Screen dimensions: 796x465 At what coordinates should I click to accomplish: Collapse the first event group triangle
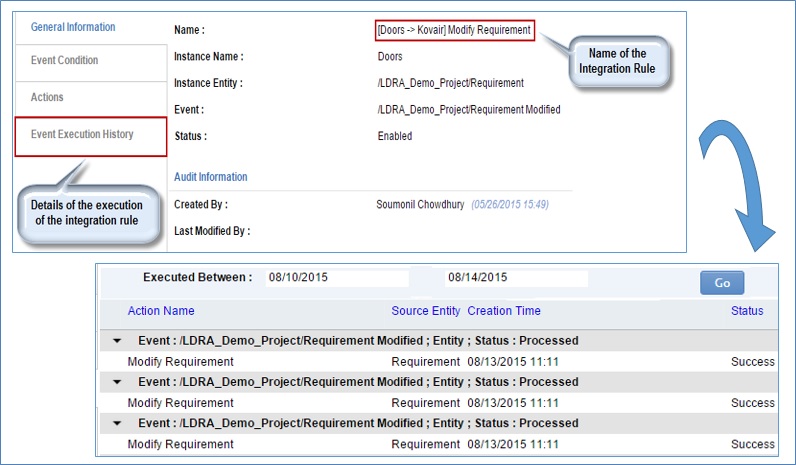pos(118,341)
